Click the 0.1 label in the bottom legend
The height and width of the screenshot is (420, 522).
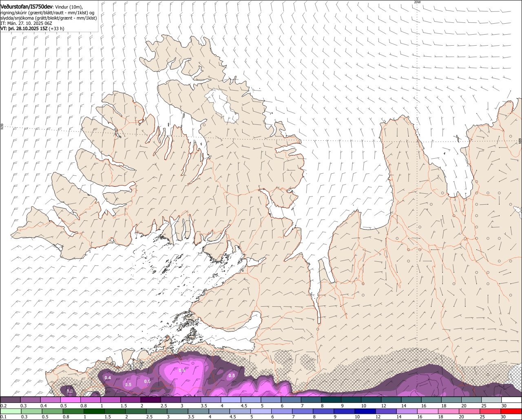(4, 417)
